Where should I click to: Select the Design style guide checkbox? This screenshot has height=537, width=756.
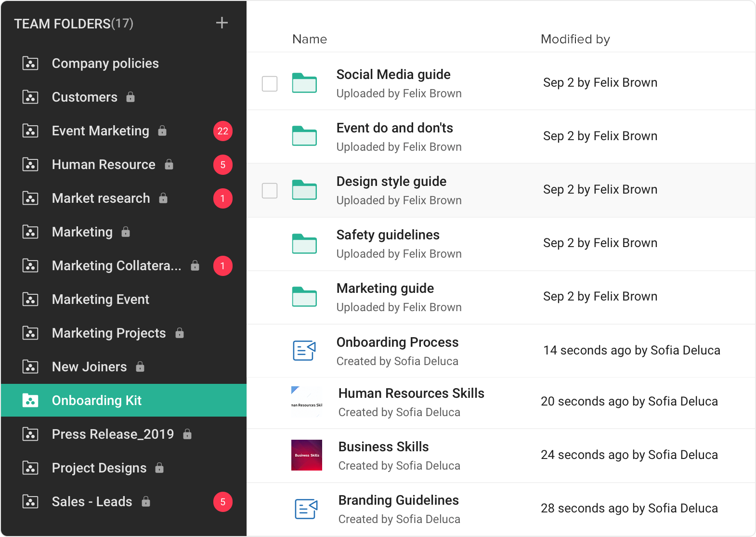pos(270,191)
